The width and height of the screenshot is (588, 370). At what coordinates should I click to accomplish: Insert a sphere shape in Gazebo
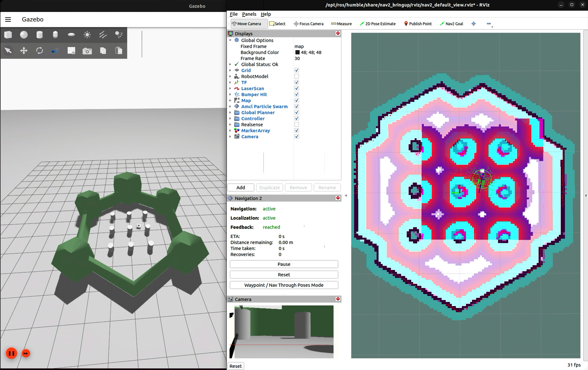click(24, 35)
